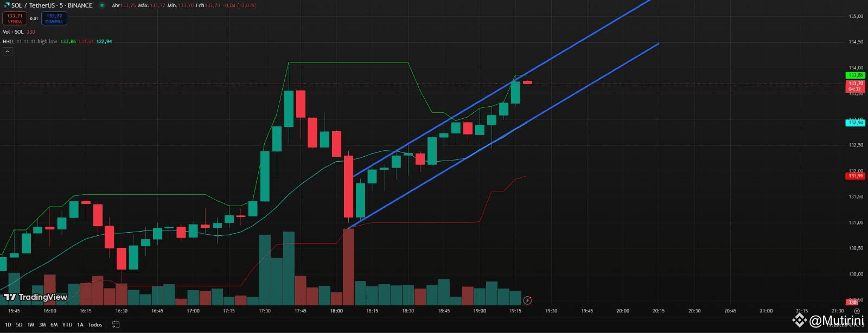Open SOL / TetherUS symbol title
Screen dimensions: 868x333
click(x=52, y=5)
